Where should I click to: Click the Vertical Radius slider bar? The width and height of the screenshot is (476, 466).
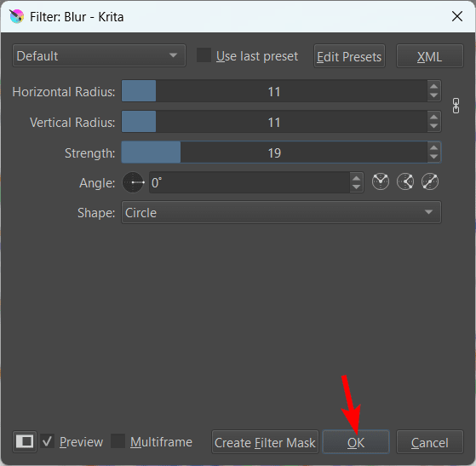[x=274, y=122]
